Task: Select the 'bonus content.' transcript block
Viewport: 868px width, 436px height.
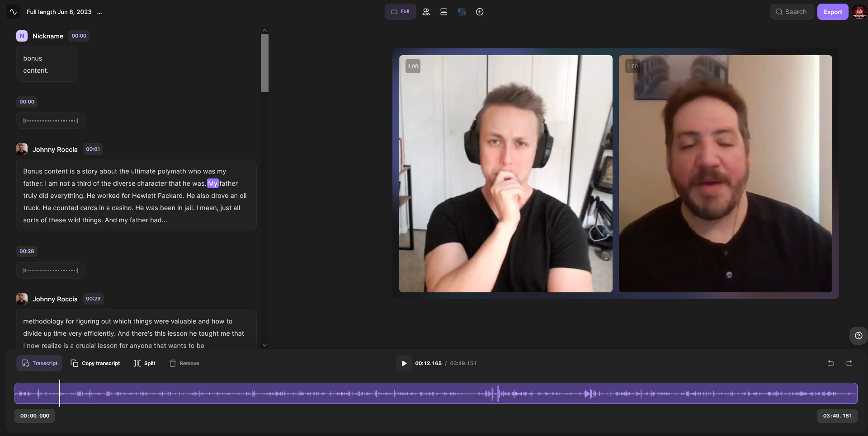Action: 47,64
